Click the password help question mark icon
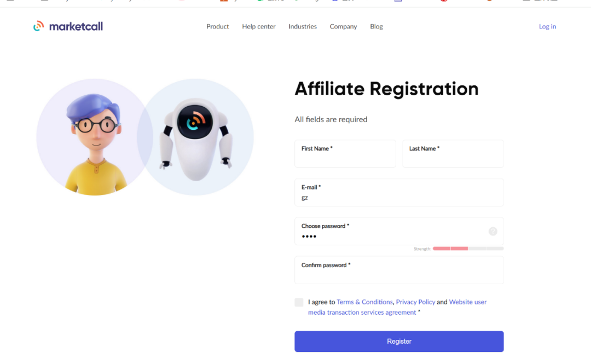This screenshot has height=364, width=591. pos(493,232)
